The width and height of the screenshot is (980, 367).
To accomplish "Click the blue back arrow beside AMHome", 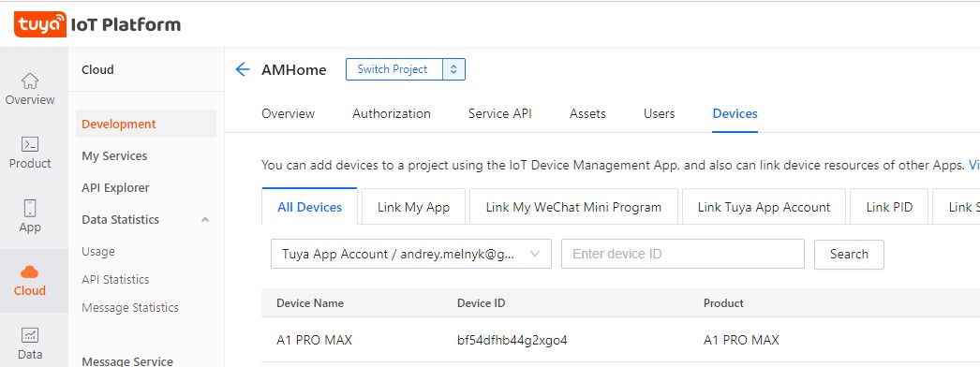I will tap(243, 69).
